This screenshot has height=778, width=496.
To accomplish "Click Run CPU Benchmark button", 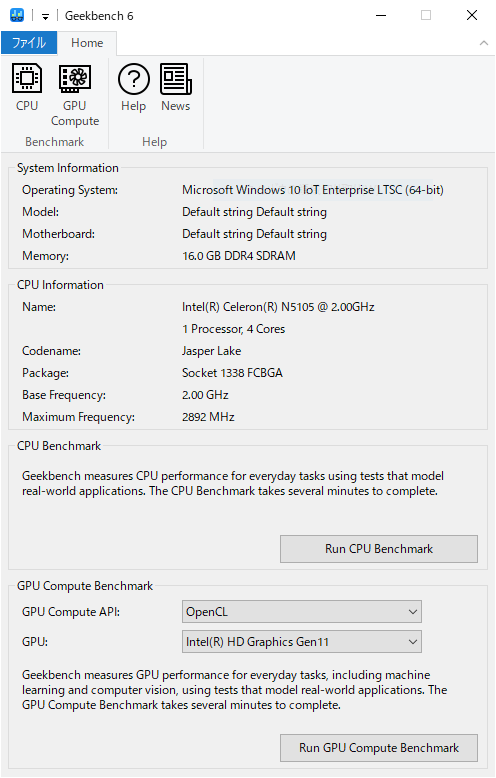I will 379,549.
